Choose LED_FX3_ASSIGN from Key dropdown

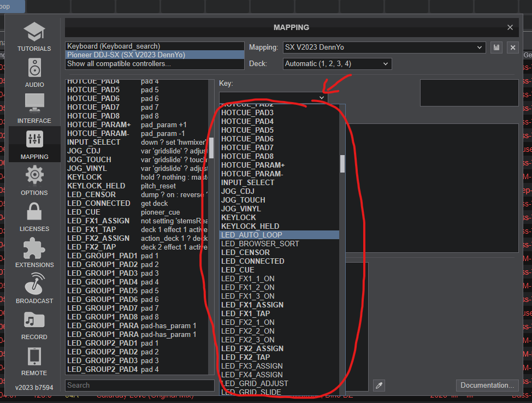279,366
